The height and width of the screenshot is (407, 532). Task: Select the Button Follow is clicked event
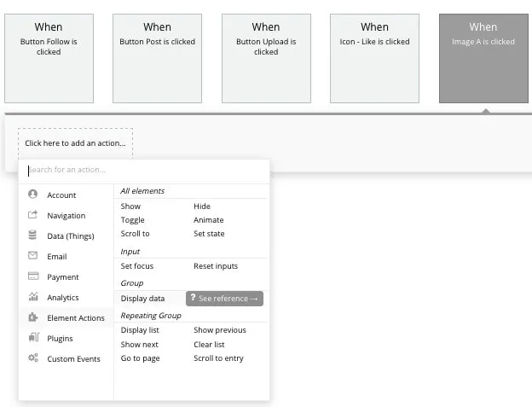click(49, 58)
